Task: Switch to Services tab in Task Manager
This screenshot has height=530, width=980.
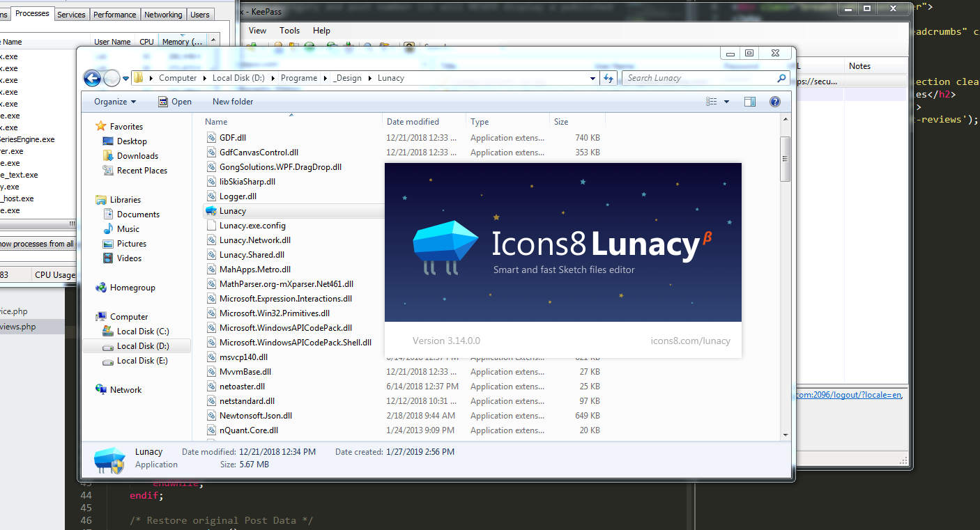Action: point(71,15)
